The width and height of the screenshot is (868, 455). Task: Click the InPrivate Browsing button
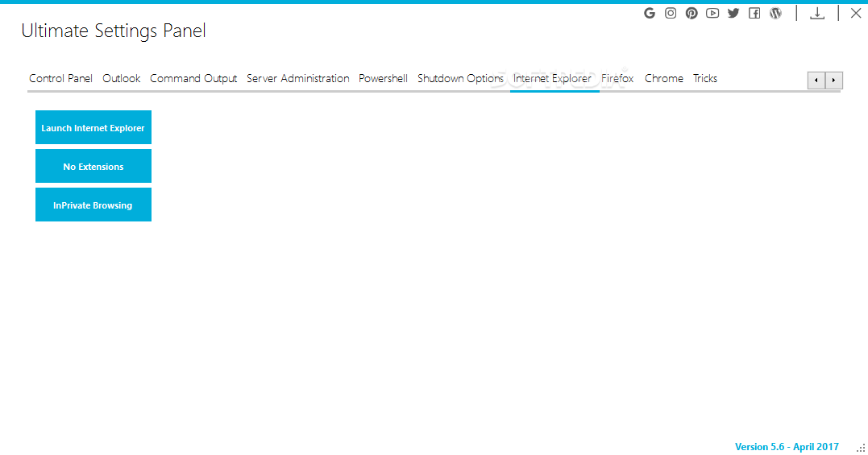pyautogui.click(x=93, y=205)
